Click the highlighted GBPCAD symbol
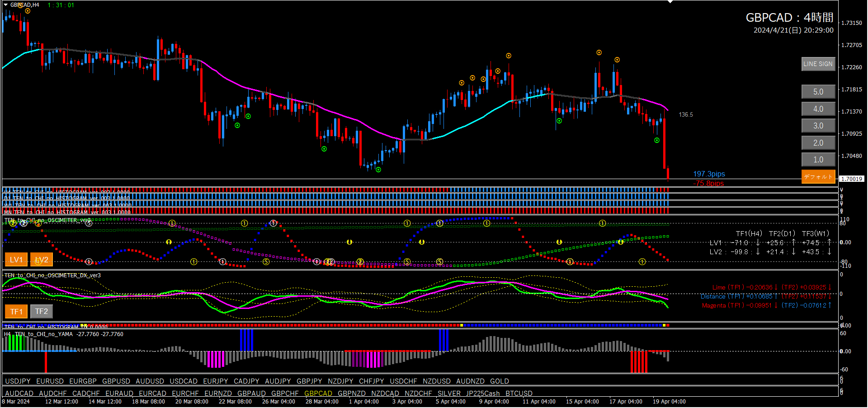Screen dimensions: 868x408 coord(318,394)
